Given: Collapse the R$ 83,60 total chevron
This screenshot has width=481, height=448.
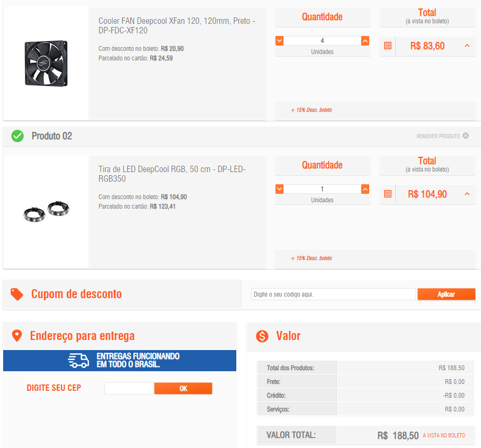Looking at the screenshot, I should tap(467, 46).
